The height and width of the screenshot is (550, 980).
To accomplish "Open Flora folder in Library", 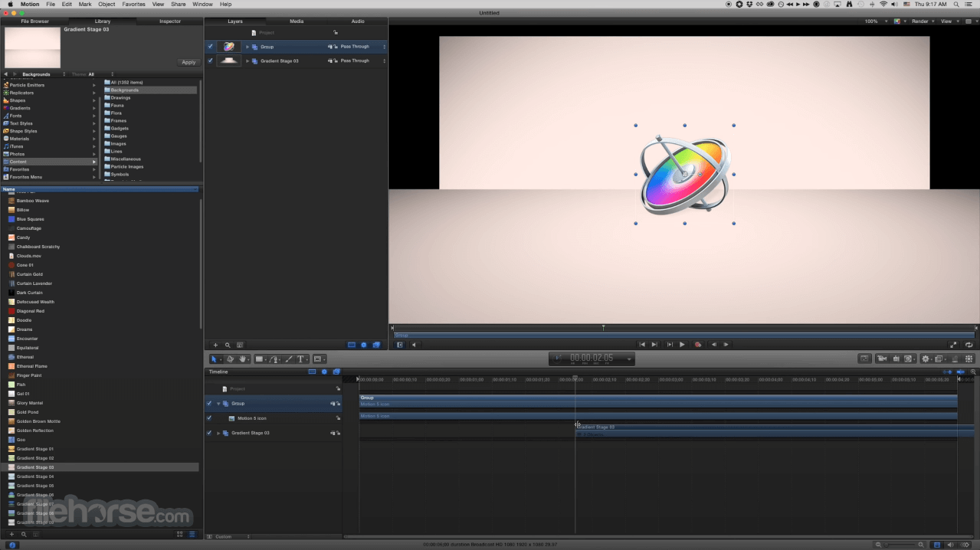I will click(x=116, y=113).
